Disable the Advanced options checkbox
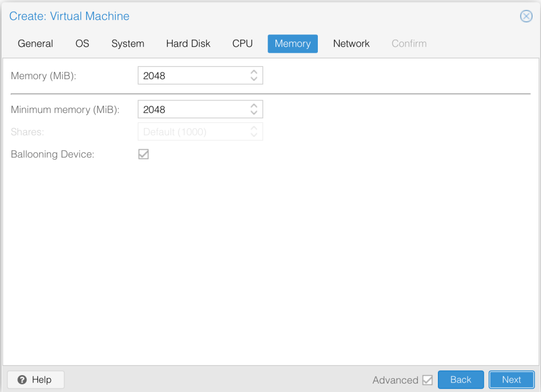This screenshot has height=392, width=541. click(427, 380)
